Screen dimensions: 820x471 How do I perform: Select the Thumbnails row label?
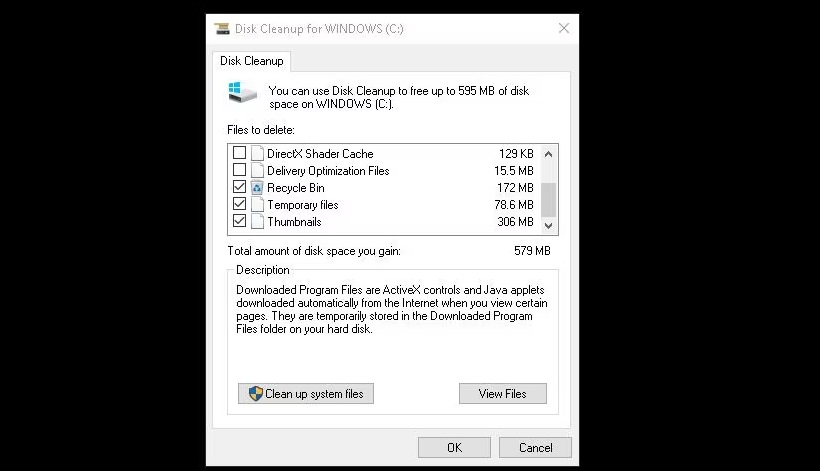[x=294, y=222]
